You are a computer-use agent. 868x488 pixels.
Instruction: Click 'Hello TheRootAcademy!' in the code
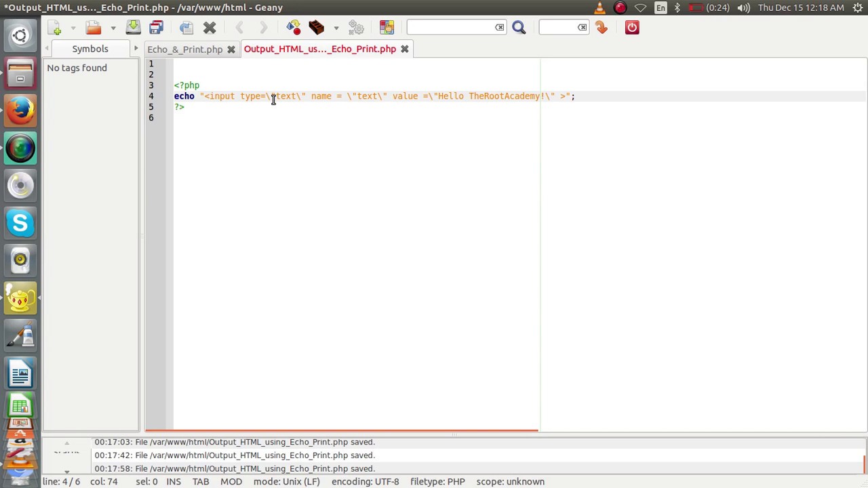click(x=491, y=96)
